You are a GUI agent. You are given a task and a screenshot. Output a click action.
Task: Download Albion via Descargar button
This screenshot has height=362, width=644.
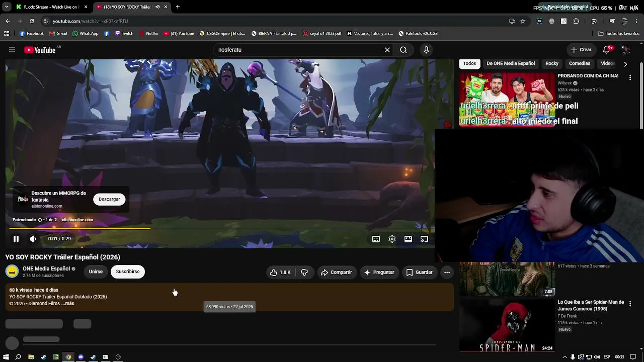click(109, 199)
